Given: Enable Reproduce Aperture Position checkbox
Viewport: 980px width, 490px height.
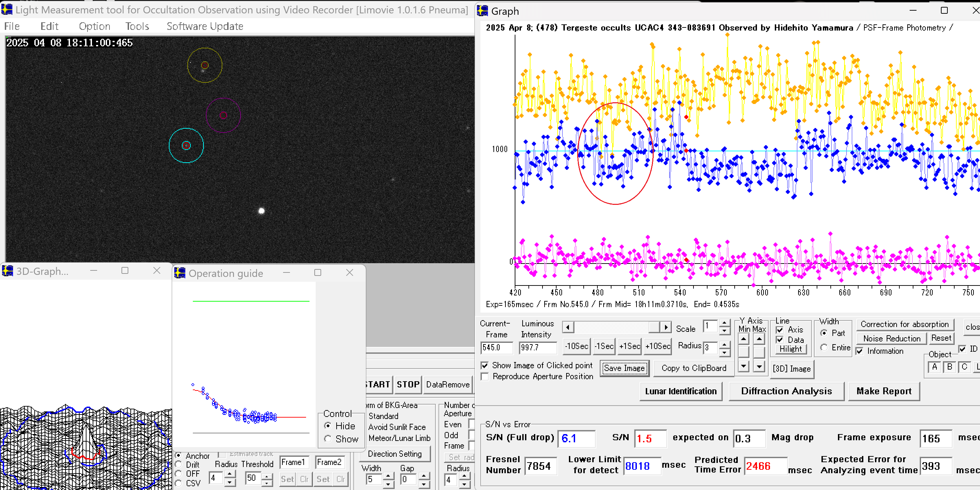Looking at the screenshot, I should 485,376.
